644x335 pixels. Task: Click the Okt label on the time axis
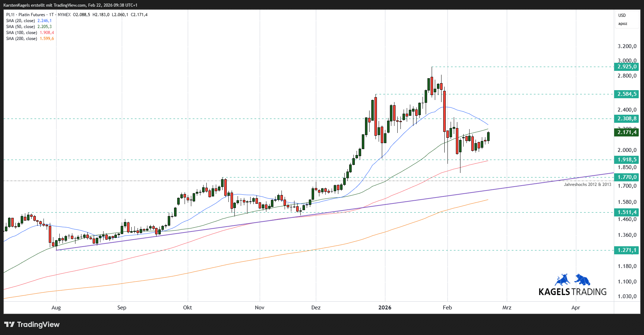187,308
